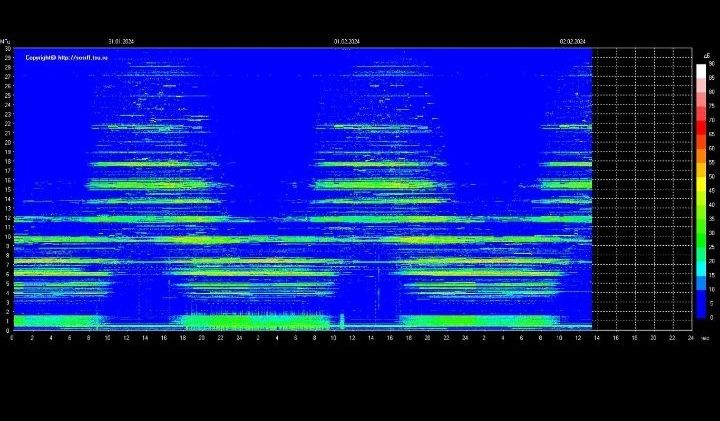Click the 50 value on color scale
The width and height of the screenshot is (720, 421).
(x=711, y=176)
